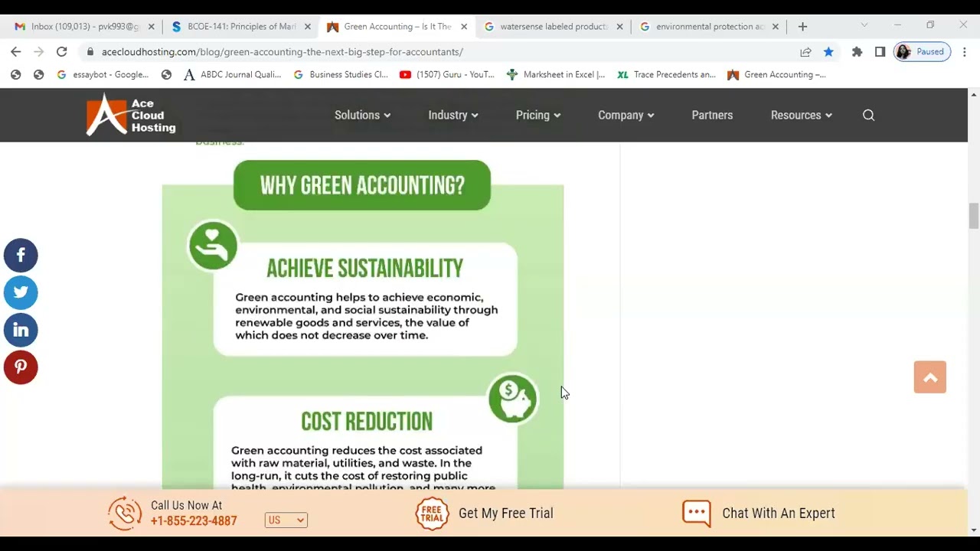
Task: Open the US country dropdown
Action: 286,520
